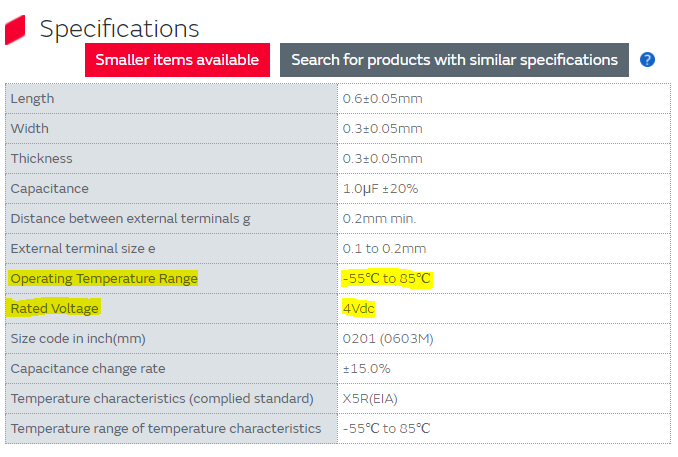This screenshot has height=457, width=678.
Task: Select the X5R(EIA) value
Action: click(370, 399)
